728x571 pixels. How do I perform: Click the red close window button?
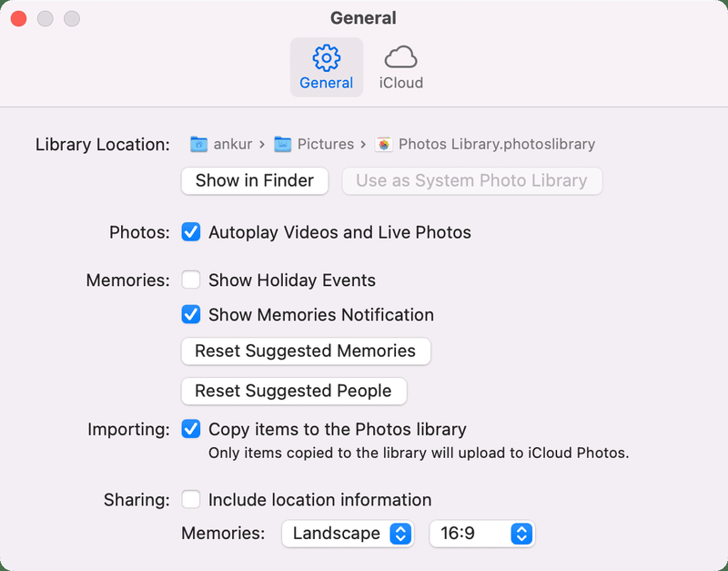pyautogui.click(x=18, y=18)
